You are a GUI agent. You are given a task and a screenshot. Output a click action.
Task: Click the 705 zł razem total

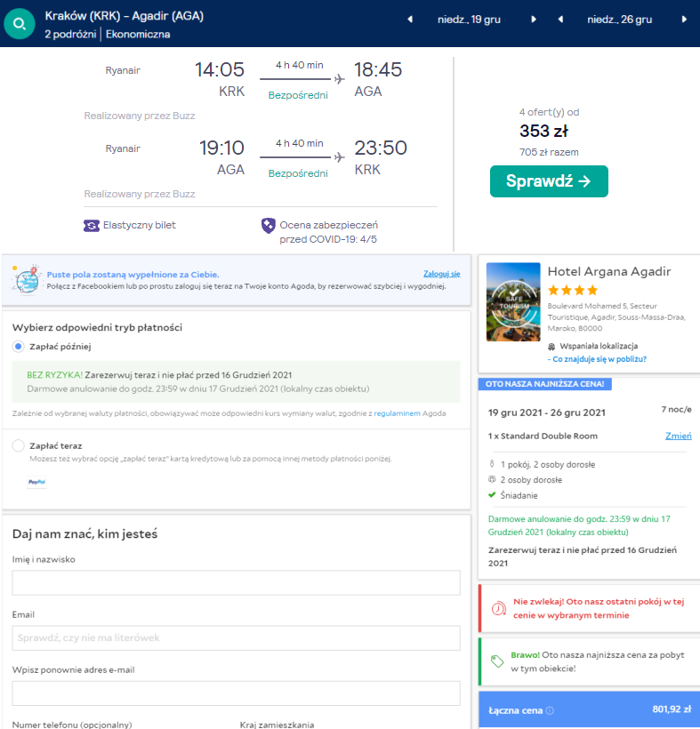549,153
